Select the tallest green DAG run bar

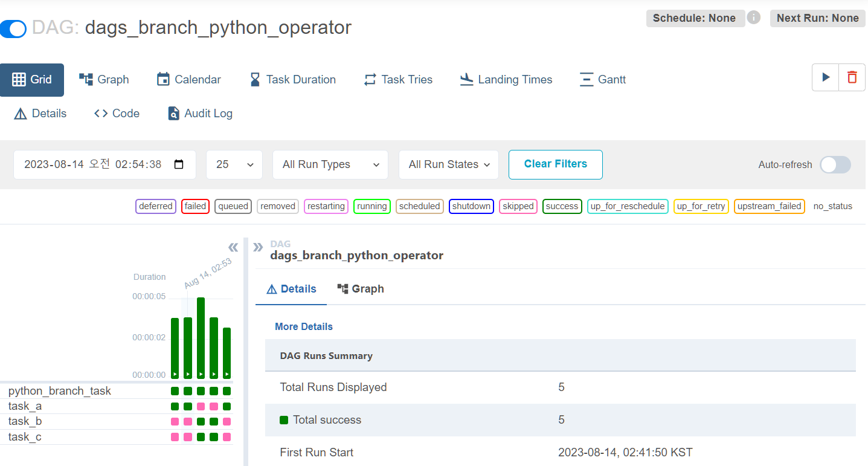[x=201, y=338]
